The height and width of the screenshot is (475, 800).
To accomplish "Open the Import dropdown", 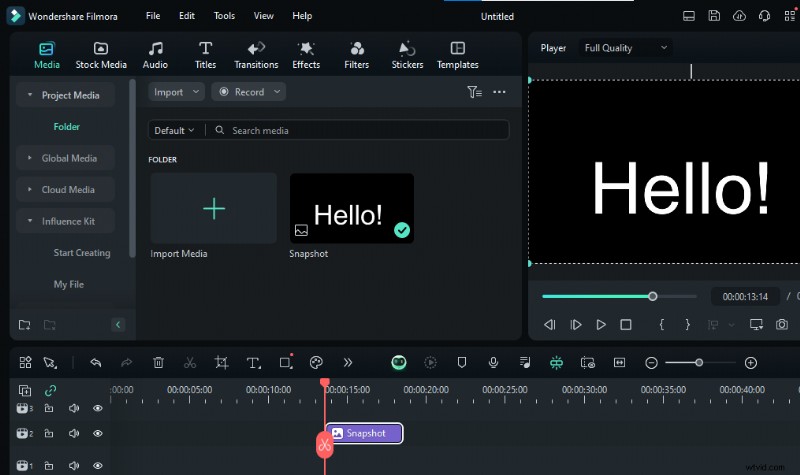I will [177, 92].
